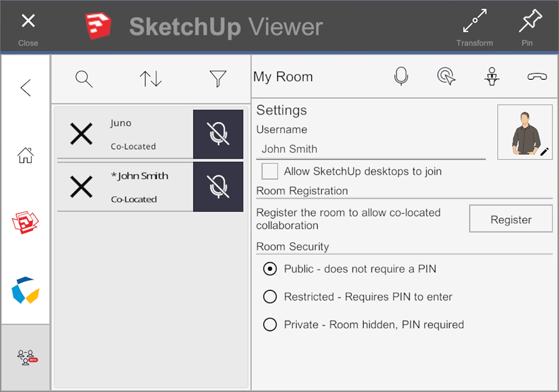Edit the avatar picture
The width and height of the screenshot is (559, 392).
point(525,132)
